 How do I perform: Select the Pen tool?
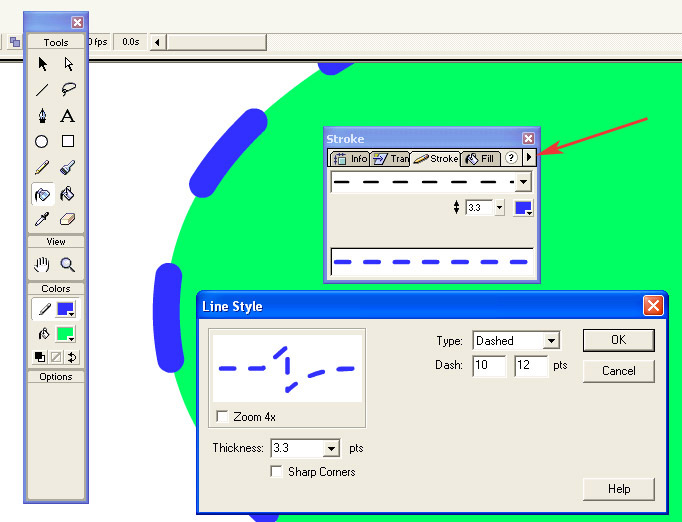click(42, 116)
